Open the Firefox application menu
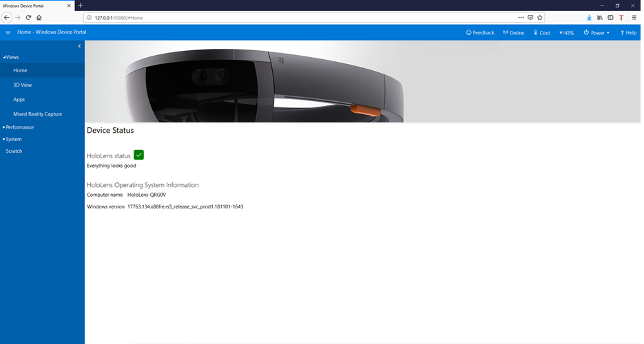644x344 pixels. coord(634,18)
